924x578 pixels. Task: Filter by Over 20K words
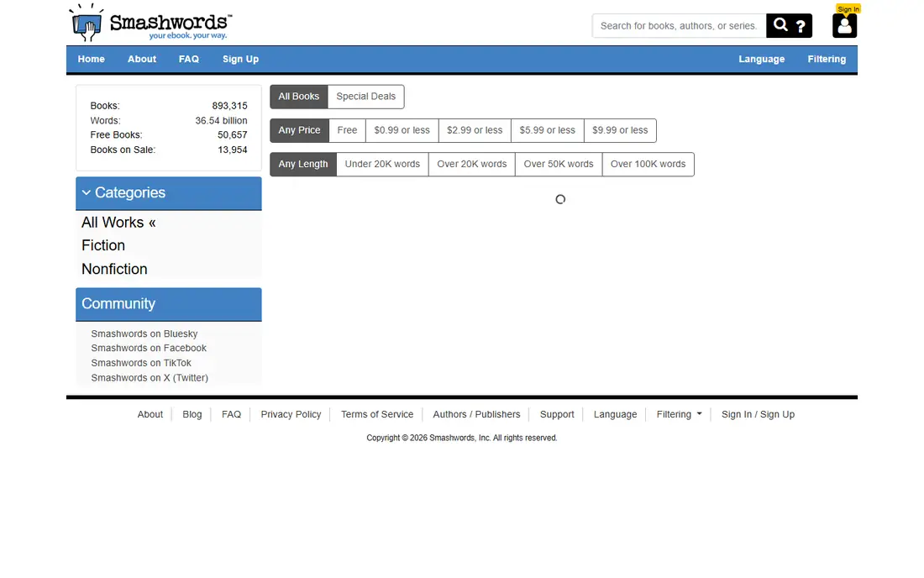471,164
